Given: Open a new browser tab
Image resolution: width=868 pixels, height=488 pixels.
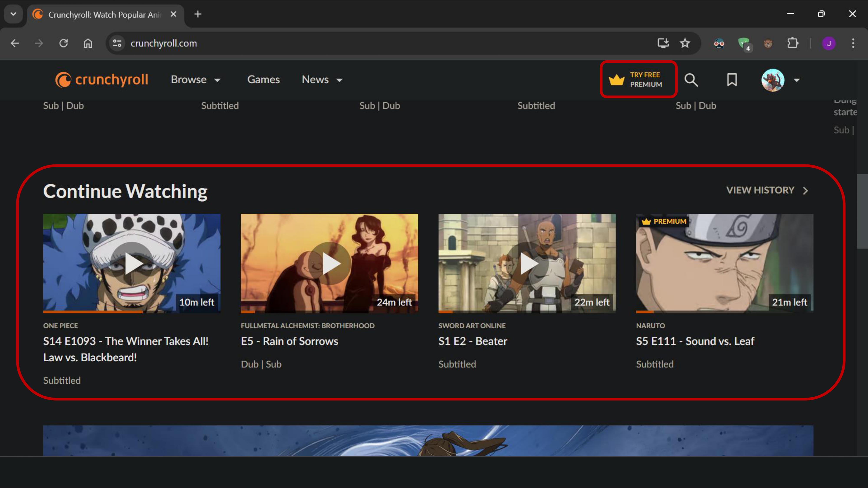Looking at the screenshot, I should click(198, 14).
